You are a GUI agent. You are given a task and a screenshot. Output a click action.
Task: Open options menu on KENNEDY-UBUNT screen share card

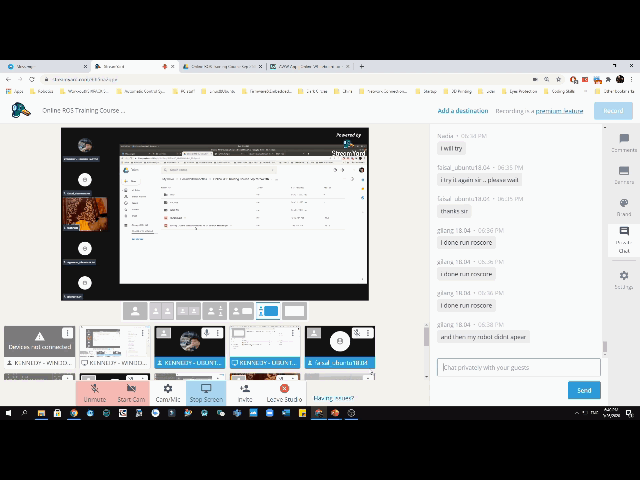coord(293,333)
